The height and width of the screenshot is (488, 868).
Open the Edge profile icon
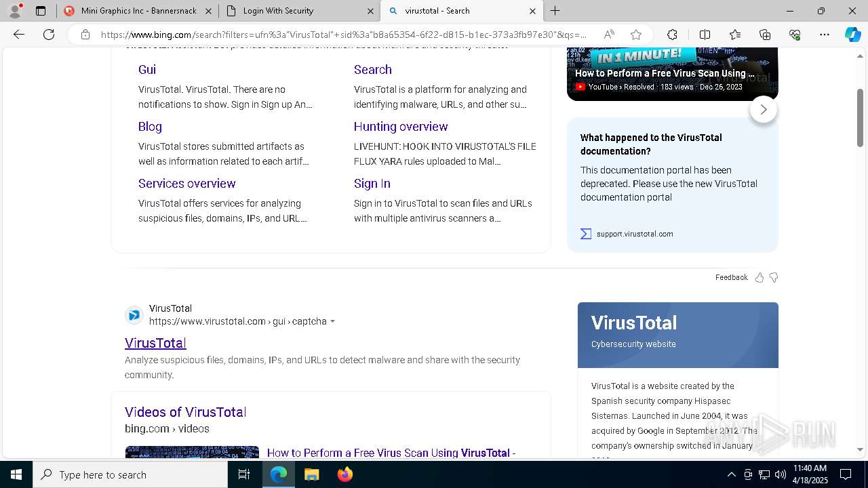[15, 11]
